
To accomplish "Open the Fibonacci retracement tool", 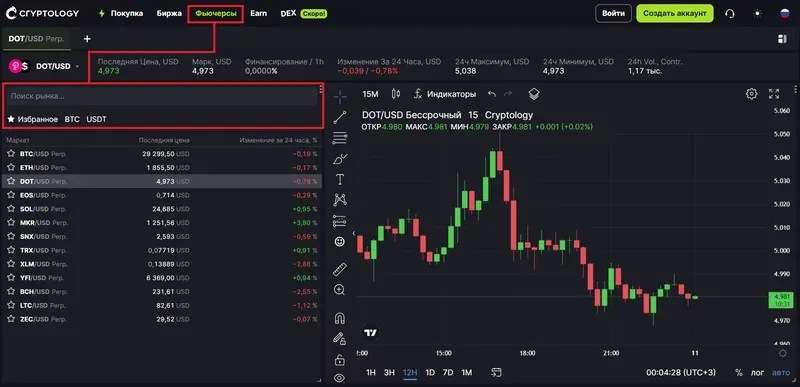I will tap(340, 138).
